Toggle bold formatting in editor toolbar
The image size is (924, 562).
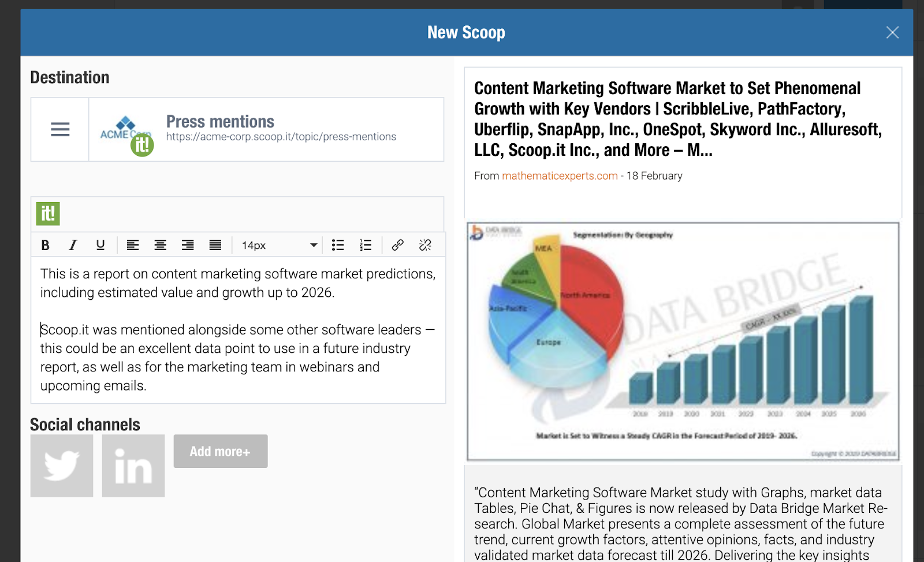45,245
